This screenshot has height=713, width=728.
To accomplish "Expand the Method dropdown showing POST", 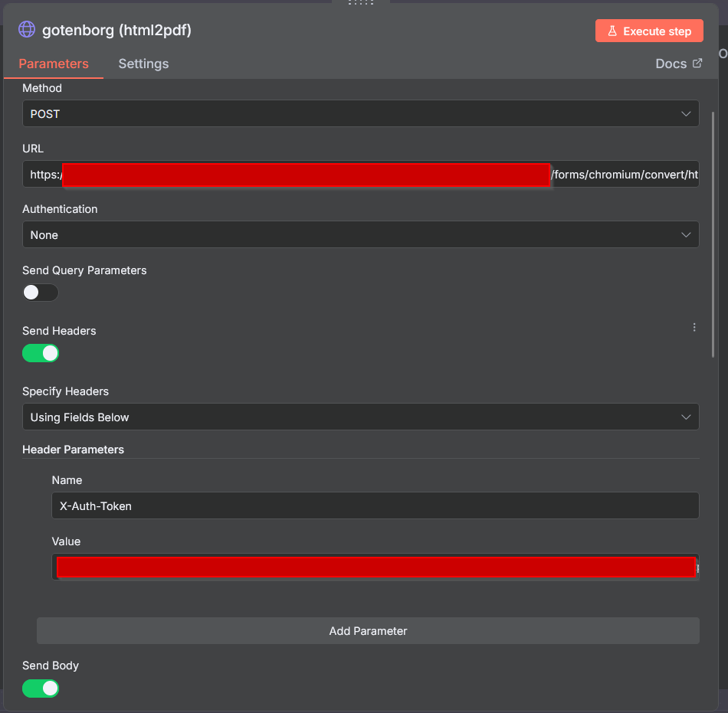I will 360,114.
